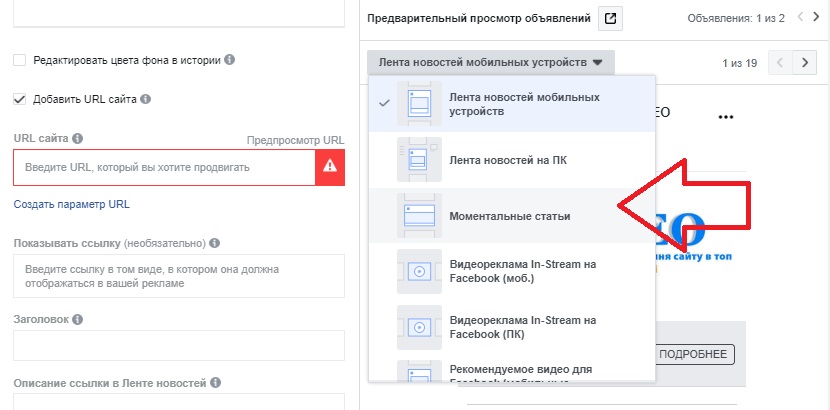Screen dimensions: 830x410
Task: Open the three-dot menu on ad preview
Action: 726,117
